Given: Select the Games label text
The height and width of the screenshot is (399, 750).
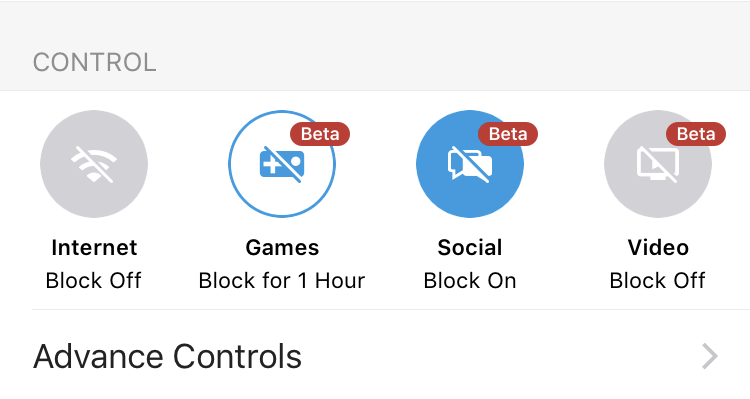Looking at the screenshot, I should (x=282, y=248).
